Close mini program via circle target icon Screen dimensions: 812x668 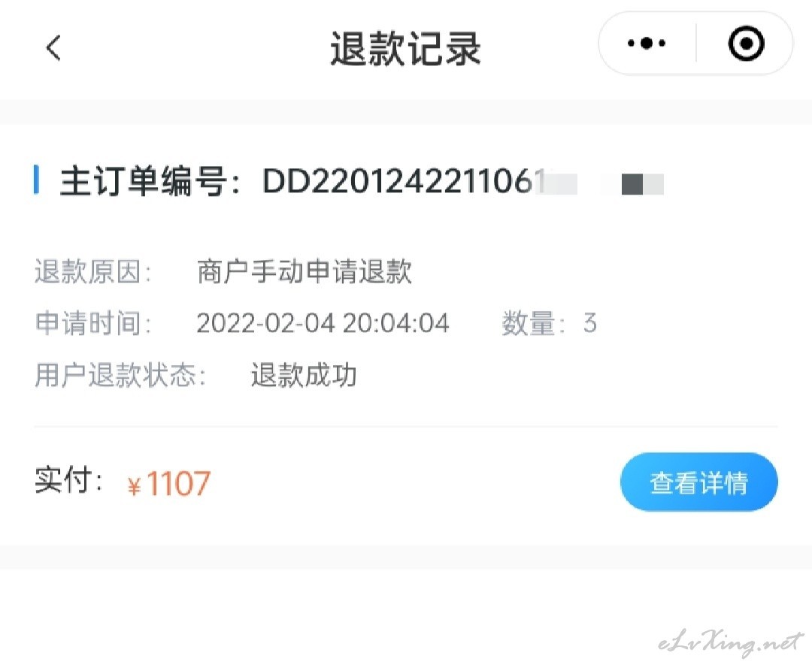746,43
